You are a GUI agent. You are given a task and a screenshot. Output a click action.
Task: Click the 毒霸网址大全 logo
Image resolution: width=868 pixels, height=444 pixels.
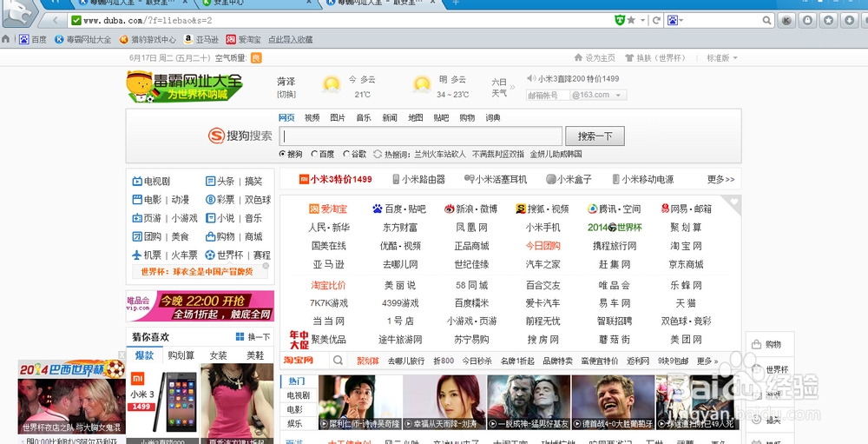click(x=185, y=87)
